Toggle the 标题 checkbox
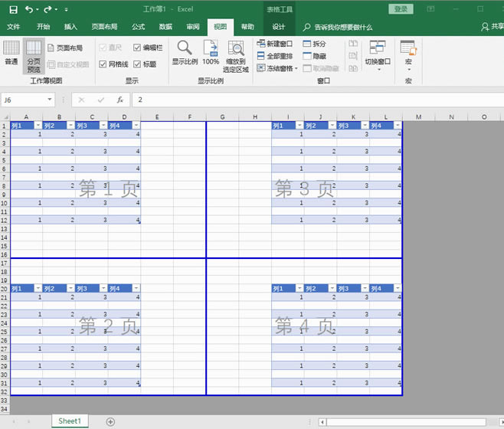 (x=137, y=64)
